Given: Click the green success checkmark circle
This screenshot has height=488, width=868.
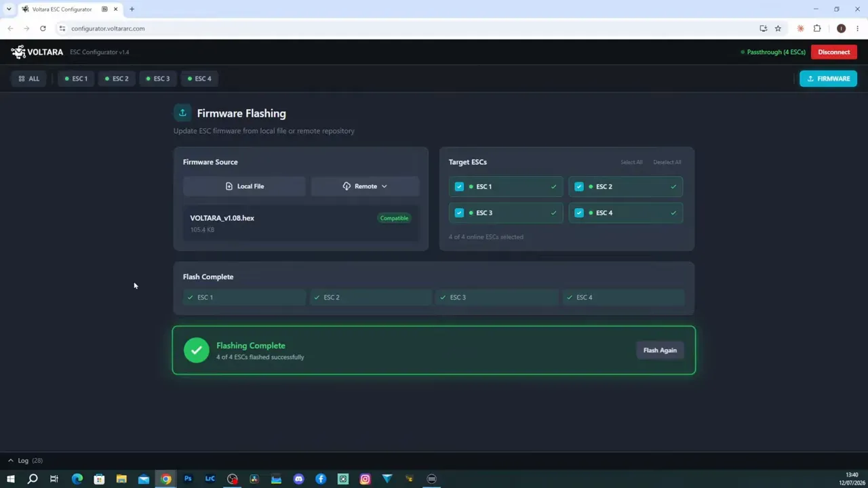Looking at the screenshot, I should [197, 350].
